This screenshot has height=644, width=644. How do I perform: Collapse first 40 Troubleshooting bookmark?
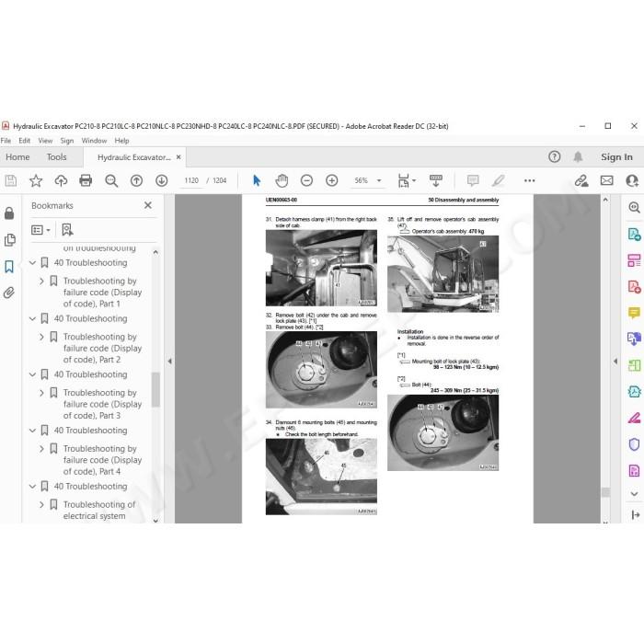[x=33, y=263]
